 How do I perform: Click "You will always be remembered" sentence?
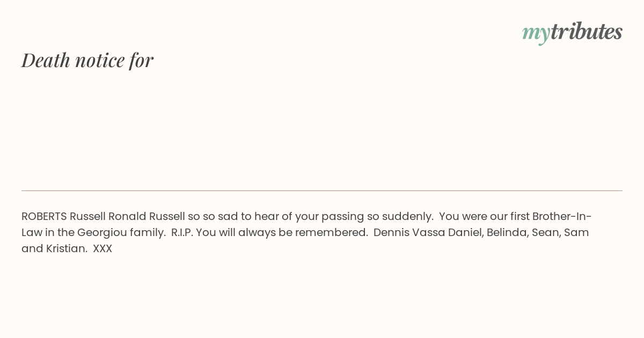tap(282, 233)
